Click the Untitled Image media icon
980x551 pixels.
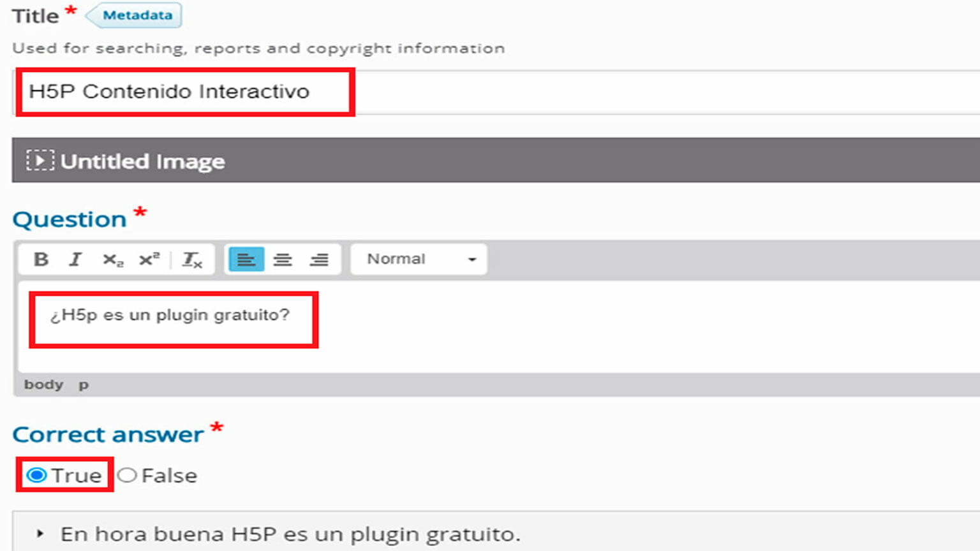[40, 160]
